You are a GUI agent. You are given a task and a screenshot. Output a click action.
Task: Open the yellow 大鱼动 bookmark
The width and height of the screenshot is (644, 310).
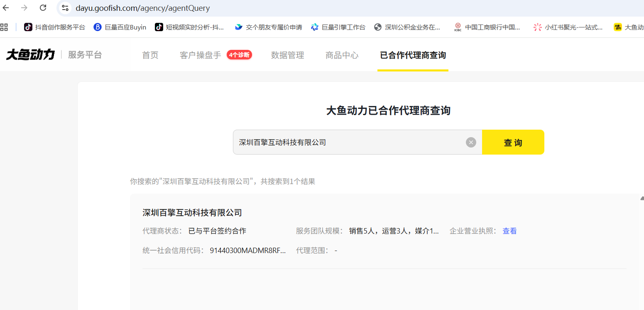pyautogui.click(x=629, y=27)
